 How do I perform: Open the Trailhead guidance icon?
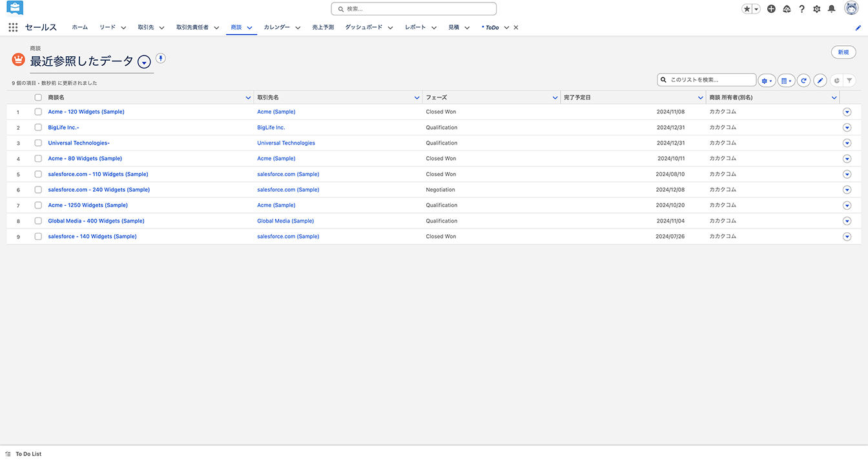click(787, 9)
